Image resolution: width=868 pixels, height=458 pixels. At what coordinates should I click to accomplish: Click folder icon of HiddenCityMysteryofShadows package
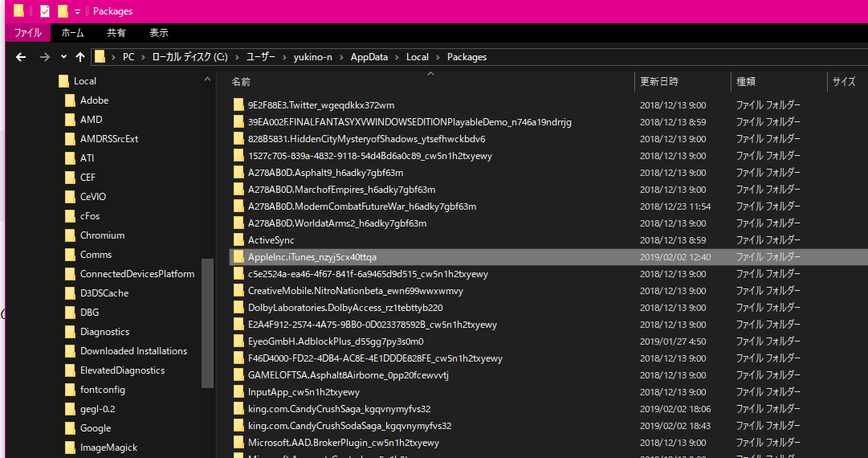[x=238, y=139]
